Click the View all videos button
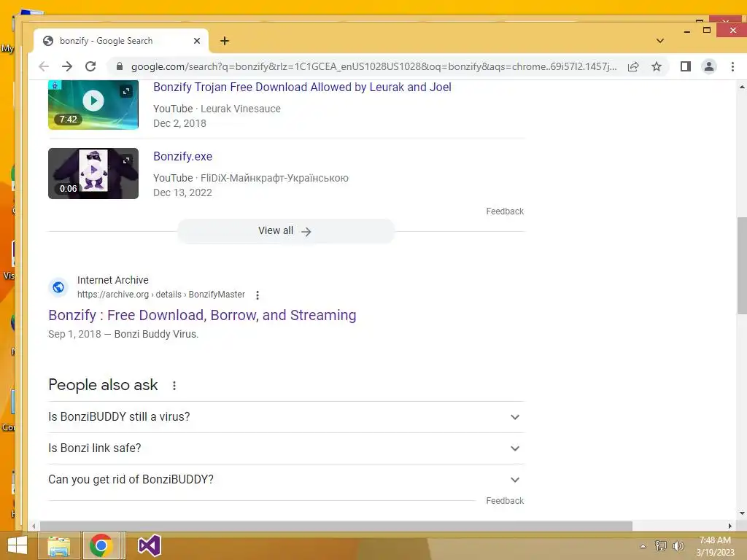The image size is (747, 560). tap(286, 231)
